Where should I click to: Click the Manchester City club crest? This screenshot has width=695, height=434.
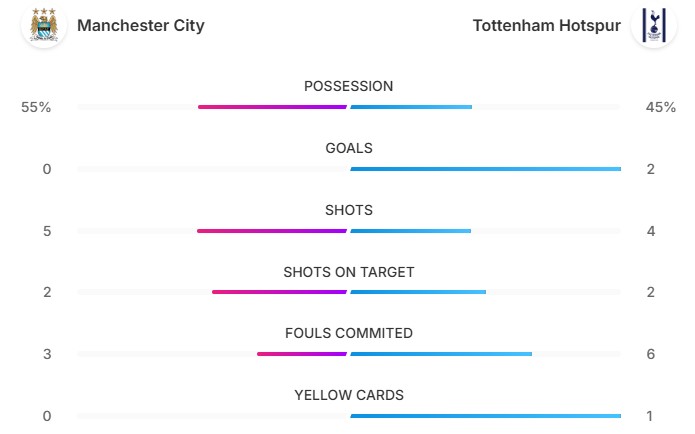tap(43, 25)
